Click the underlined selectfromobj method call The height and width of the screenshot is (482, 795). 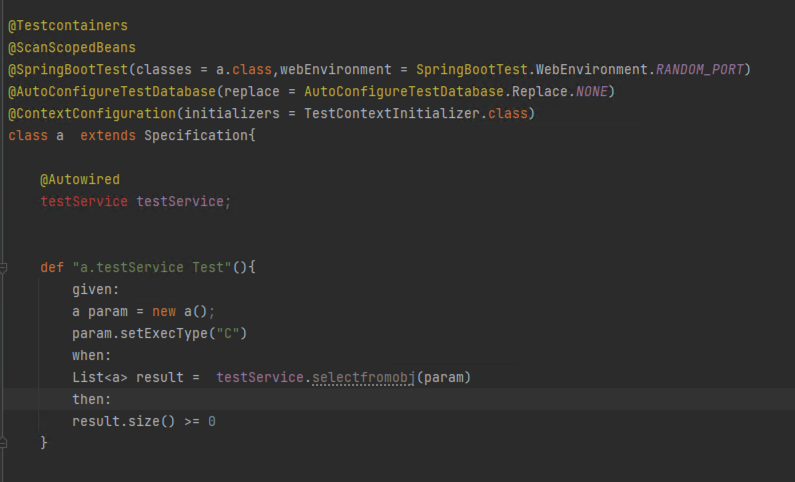(x=364, y=378)
